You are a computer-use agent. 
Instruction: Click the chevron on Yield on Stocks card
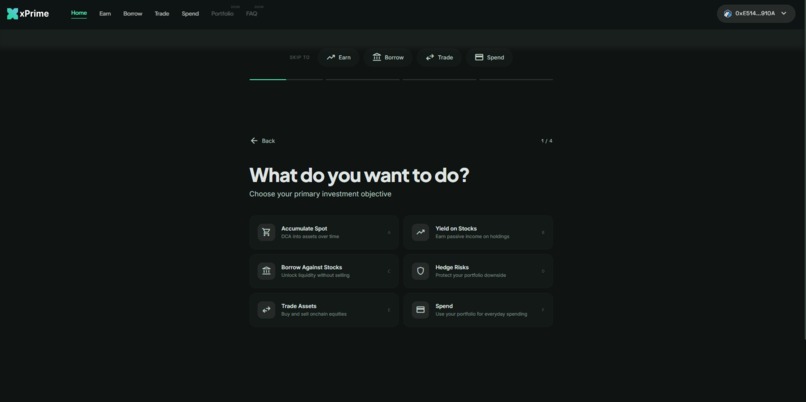pos(543,233)
